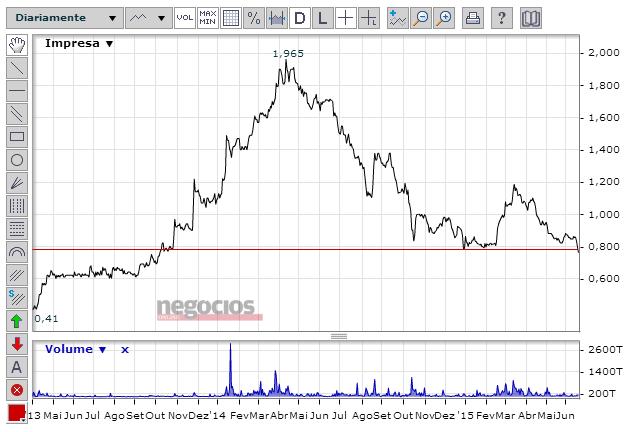Select the vertical grid lines tool

[17, 206]
